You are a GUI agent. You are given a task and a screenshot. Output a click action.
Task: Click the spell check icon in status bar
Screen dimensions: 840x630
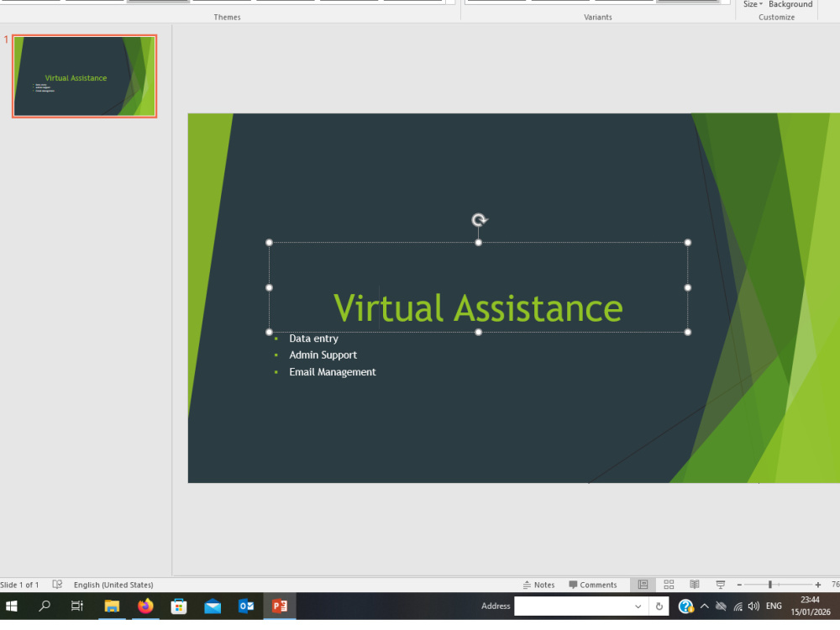point(57,585)
